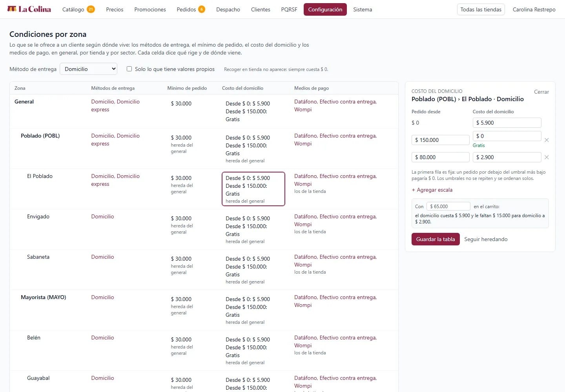Click Guayabal zone name

pos(38,378)
